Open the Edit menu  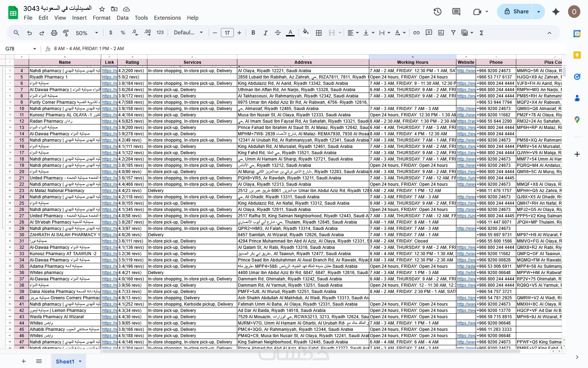click(x=43, y=18)
